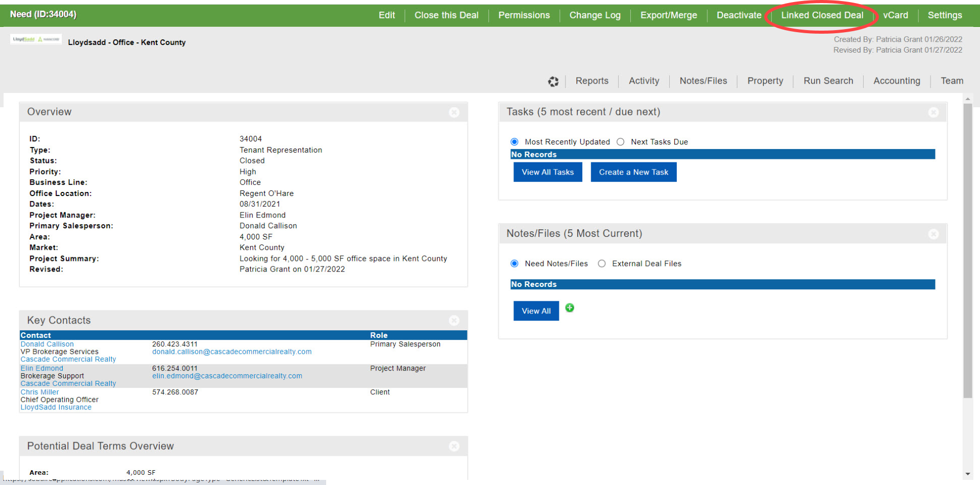The image size is (980, 485).
Task: Click the dashboard widget icon beside Reports
Action: [x=553, y=81]
